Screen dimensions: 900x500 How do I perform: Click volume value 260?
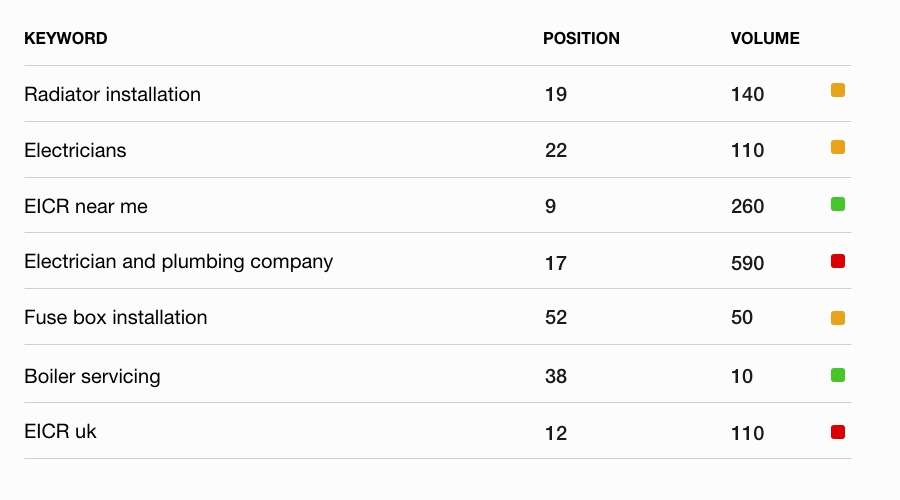tap(747, 206)
